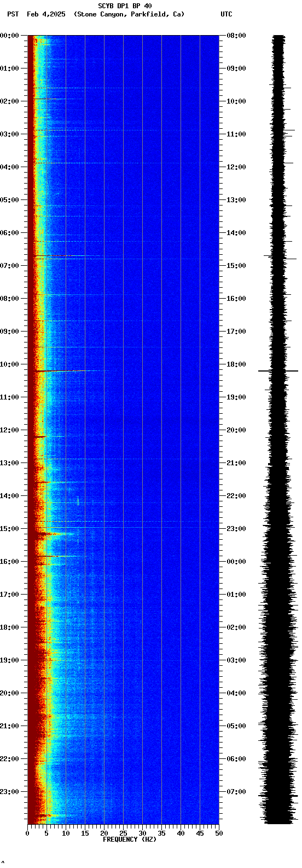This screenshot has height=868, width=302.
Task: Click the PST time label '18:00'
Action: click(9, 627)
